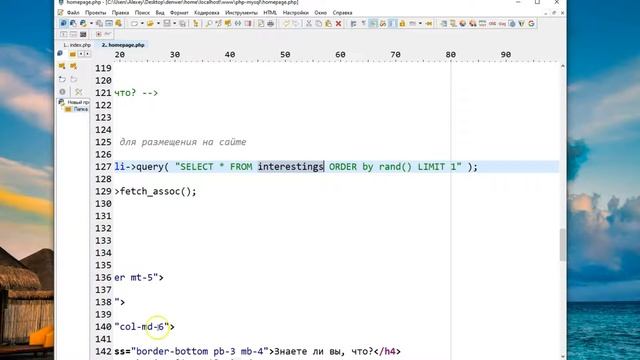Open the Правка menu
The height and width of the screenshot is (360, 640).
point(120,13)
